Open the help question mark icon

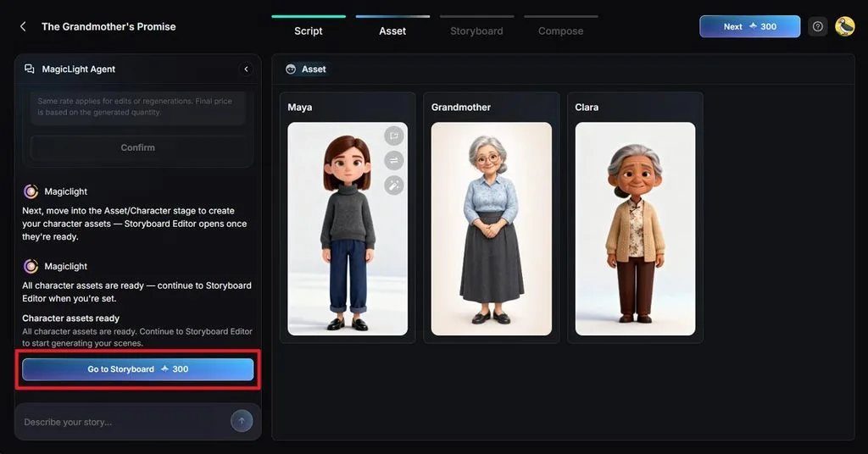(x=818, y=26)
